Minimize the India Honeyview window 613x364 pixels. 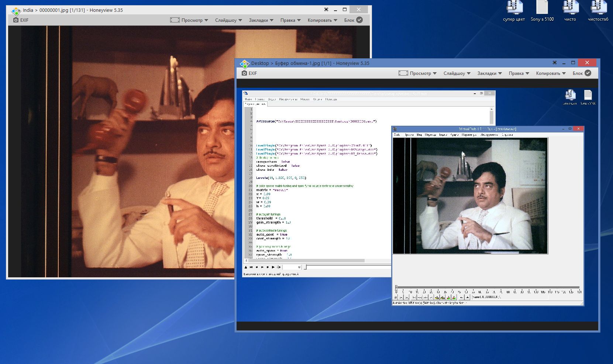click(x=335, y=10)
